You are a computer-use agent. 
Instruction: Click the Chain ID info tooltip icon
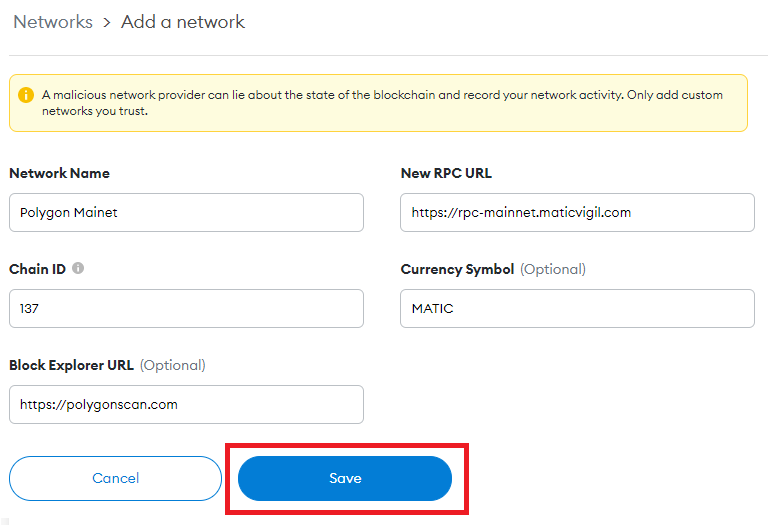[78, 268]
